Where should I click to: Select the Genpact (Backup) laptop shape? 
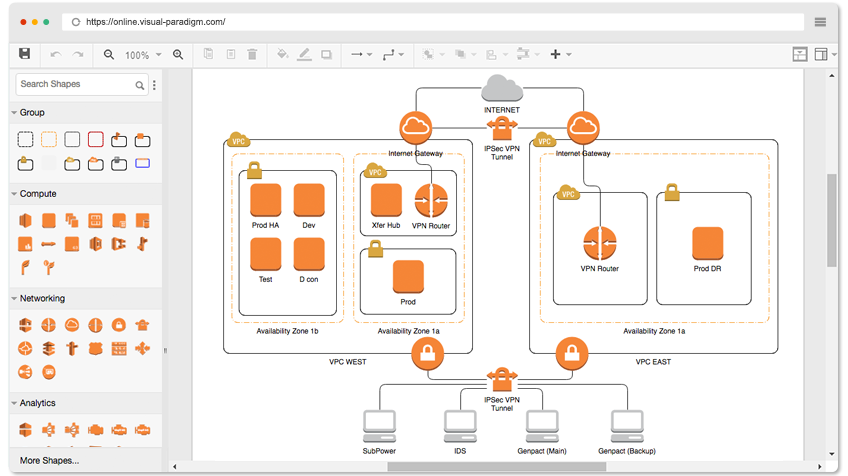(x=627, y=427)
